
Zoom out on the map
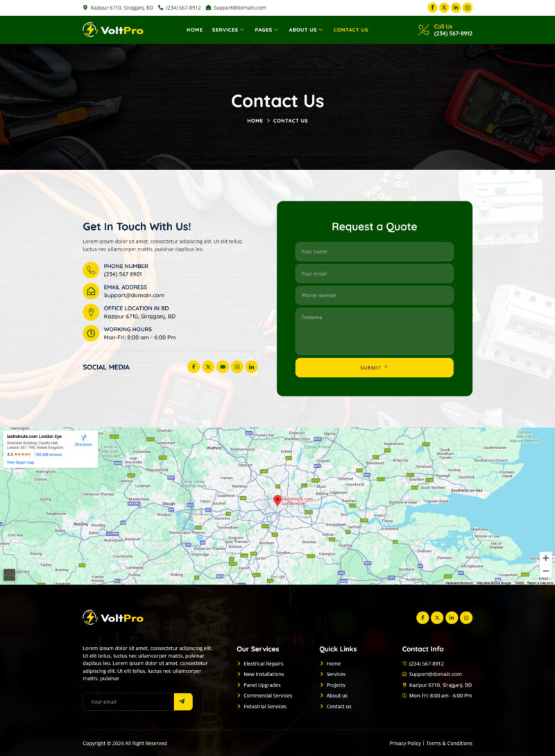pos(546,571)
